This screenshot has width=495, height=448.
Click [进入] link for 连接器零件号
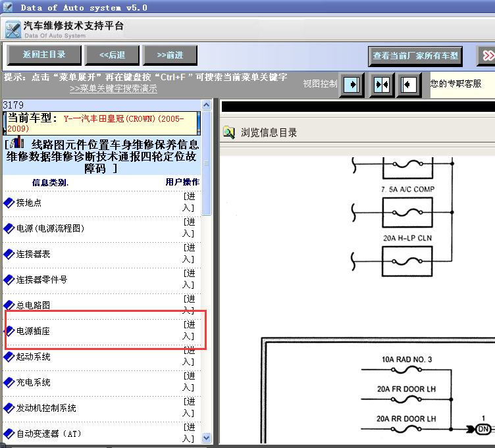pyautogui.click(x=189, y=279)
